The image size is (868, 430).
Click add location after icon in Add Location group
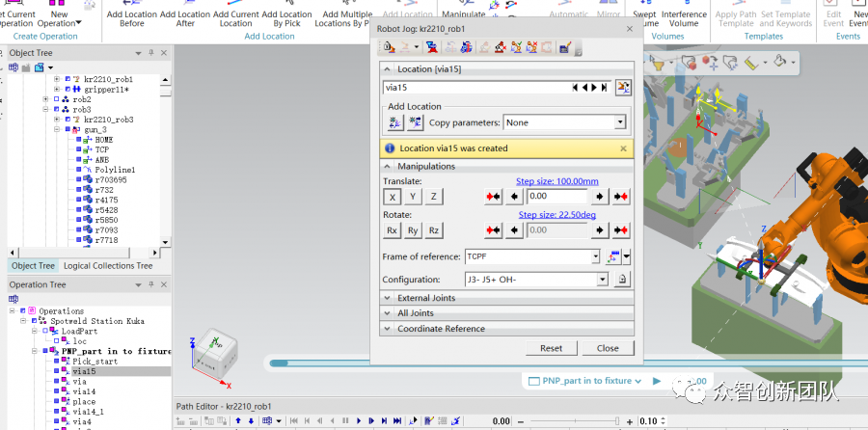pyautogui.click(x=415, y=122)
